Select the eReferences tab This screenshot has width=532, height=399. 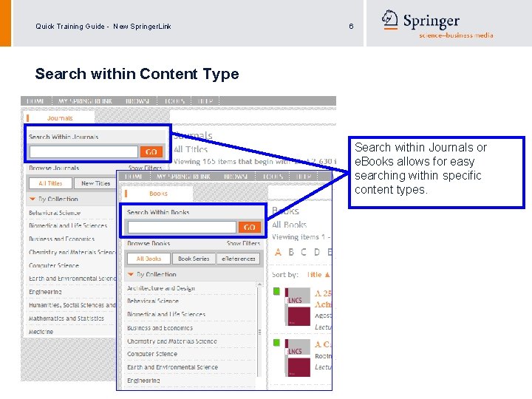pos(239,259)
